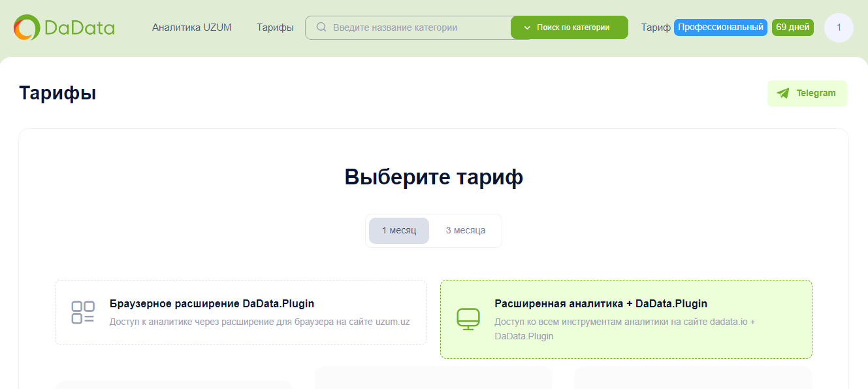Click text about инструментам аналитики на dadata.io

tap(625, 329)
